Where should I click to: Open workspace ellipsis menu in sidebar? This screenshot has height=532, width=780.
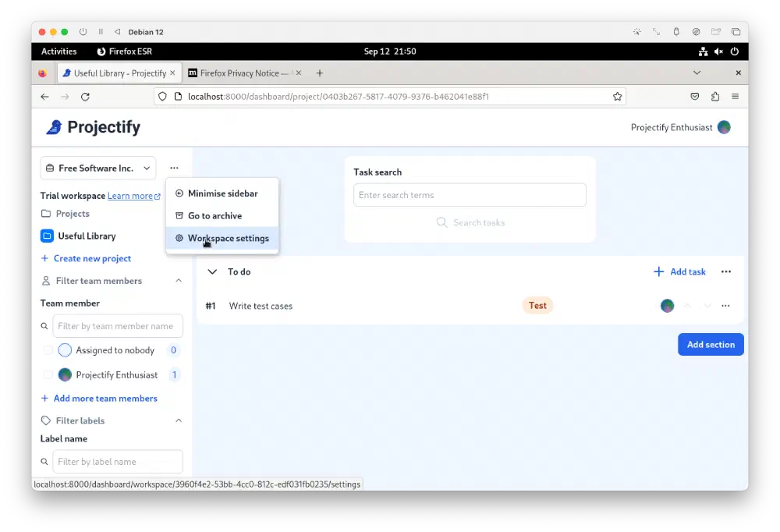174,168
